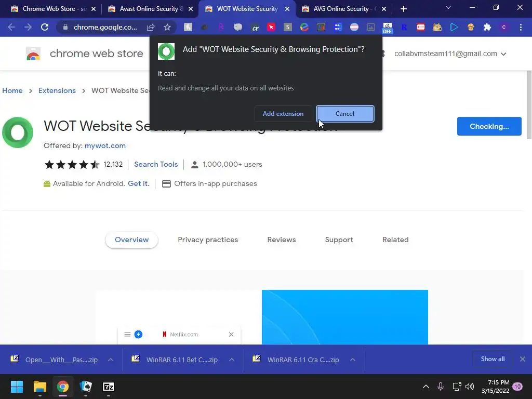The image size is (532, 399).
Task: Open File Explorer from the taskbar
Action: pyautogui.click(x=39, y=387)
